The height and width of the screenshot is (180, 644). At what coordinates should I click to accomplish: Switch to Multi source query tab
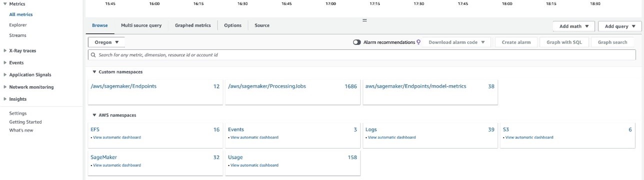tap(141, 25)
